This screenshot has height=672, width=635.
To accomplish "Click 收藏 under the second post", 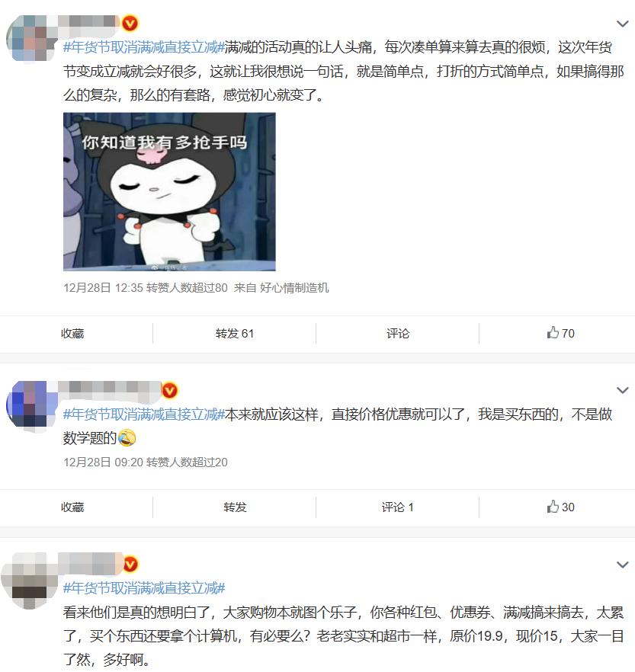I will coord(72,507).
